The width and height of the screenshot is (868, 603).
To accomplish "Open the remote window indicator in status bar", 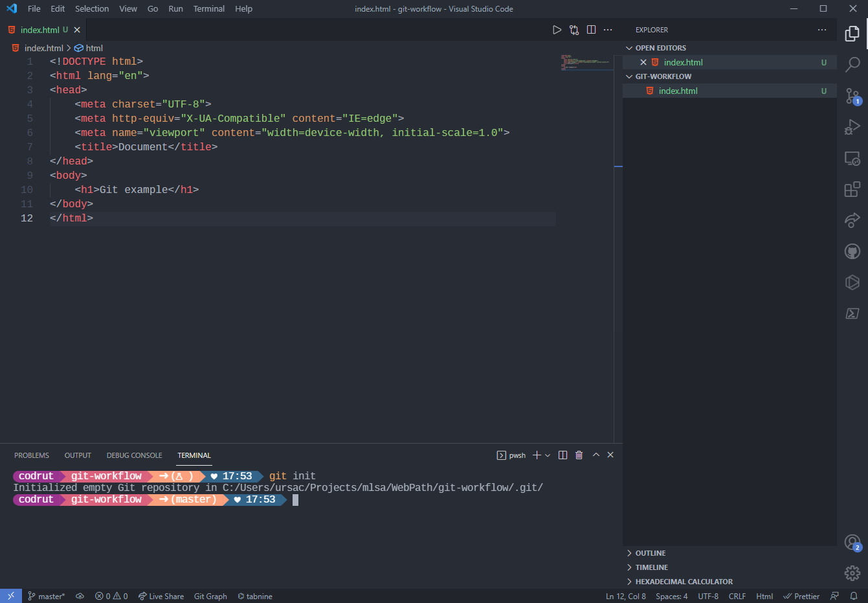I will pos(11,596).
